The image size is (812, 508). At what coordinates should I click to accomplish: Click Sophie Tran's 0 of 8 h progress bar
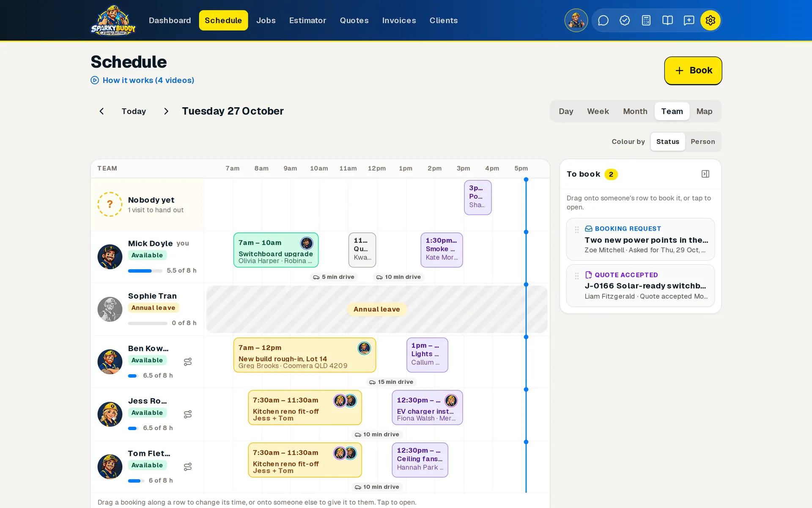point(148,323)
